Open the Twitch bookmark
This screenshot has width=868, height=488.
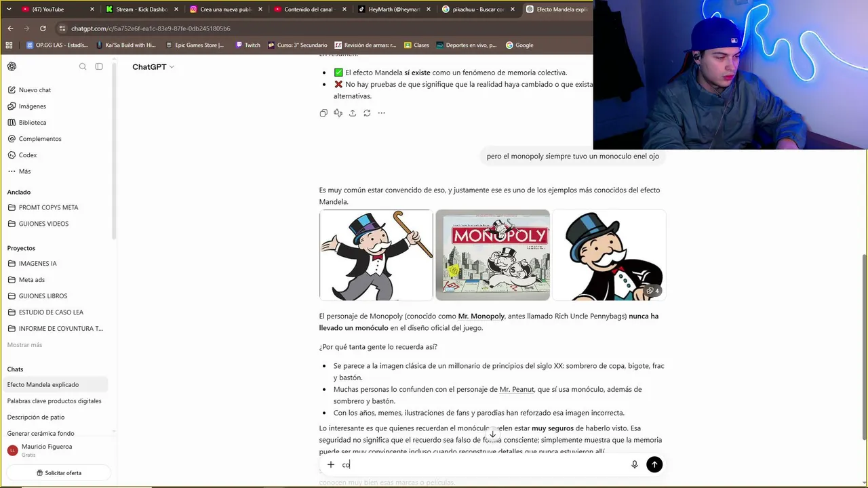[248, 45]
